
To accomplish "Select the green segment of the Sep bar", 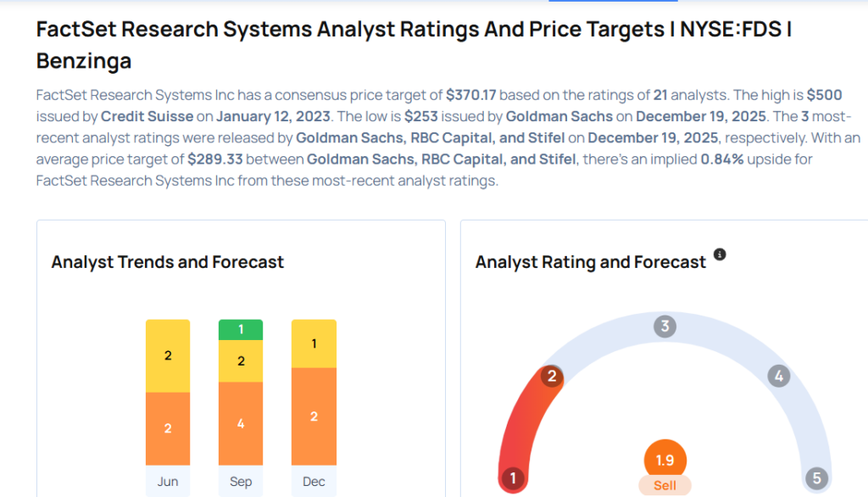I will [241, 330].
